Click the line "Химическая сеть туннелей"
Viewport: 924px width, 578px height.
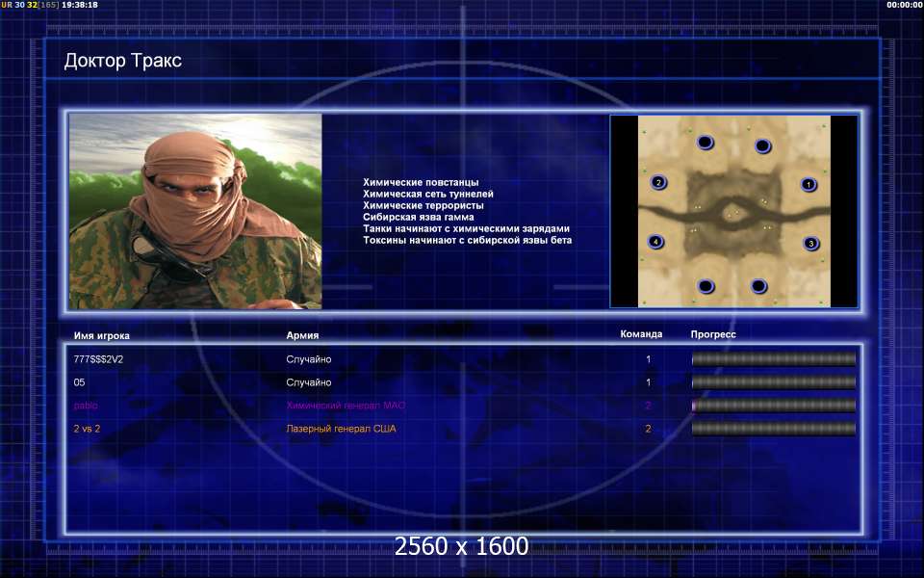pyautogui.click(x=427, y=194)
